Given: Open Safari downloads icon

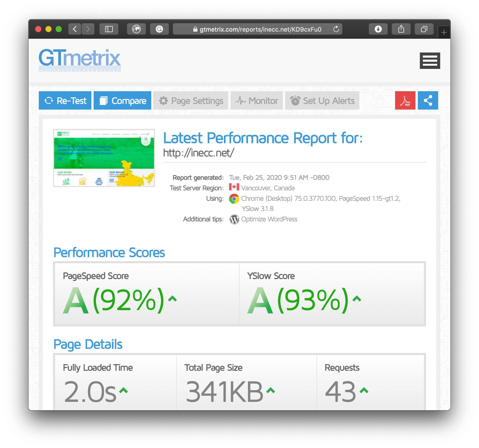Looking at the screenshot, I should [378, 29].
